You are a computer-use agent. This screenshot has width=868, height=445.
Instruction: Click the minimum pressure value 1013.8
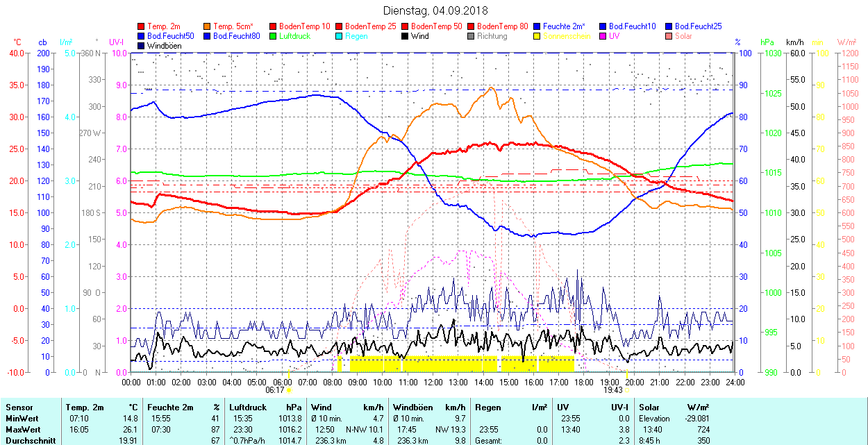[291, 419]
